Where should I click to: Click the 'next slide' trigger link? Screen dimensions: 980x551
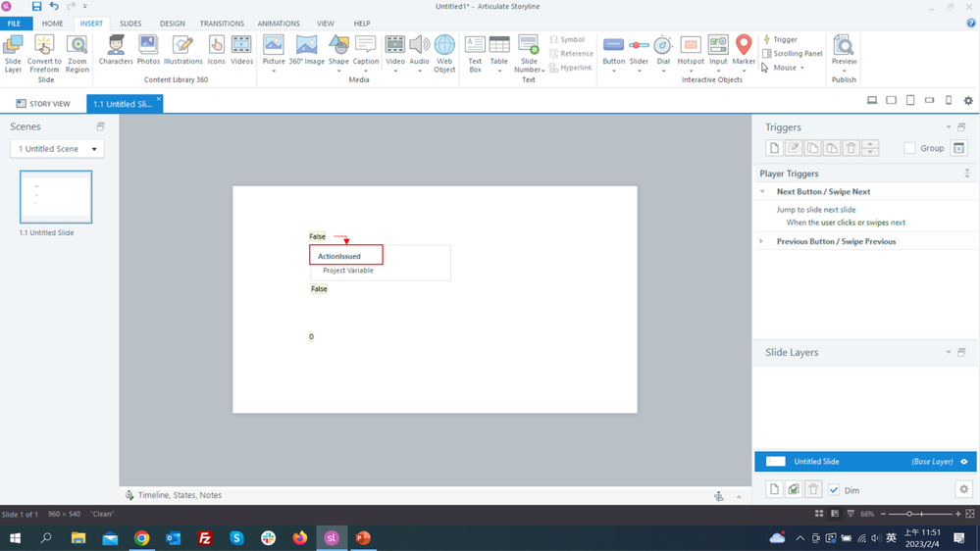pyautogui.click(x=840, y=210)
